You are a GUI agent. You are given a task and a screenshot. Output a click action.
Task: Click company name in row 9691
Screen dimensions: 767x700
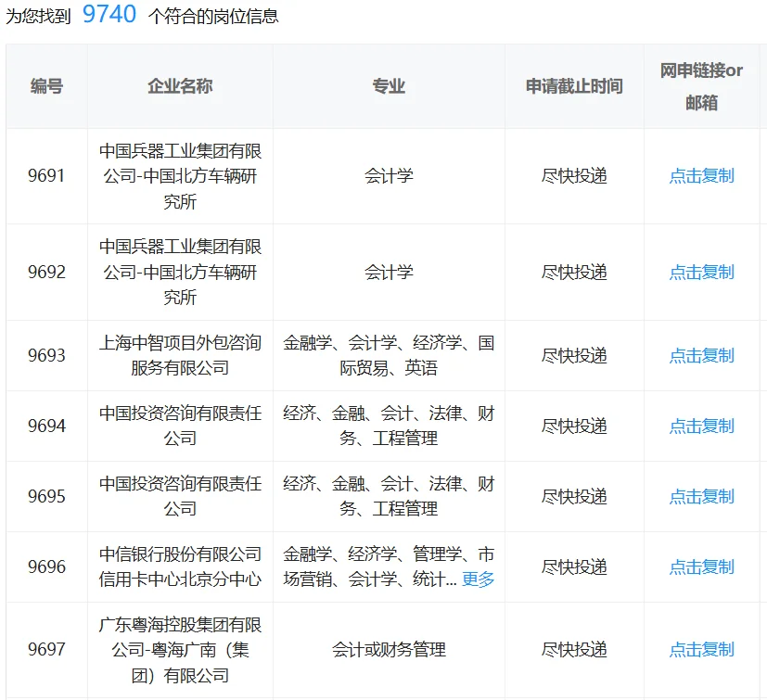coord(180,176)
